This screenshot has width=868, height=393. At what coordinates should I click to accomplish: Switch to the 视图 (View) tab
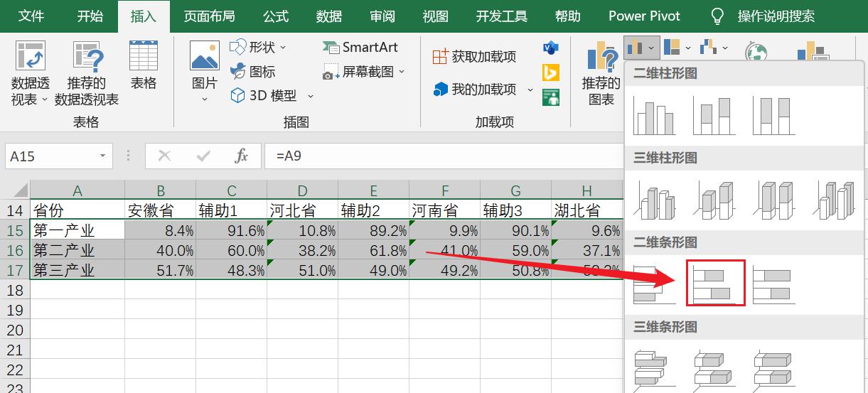(436, 16)
